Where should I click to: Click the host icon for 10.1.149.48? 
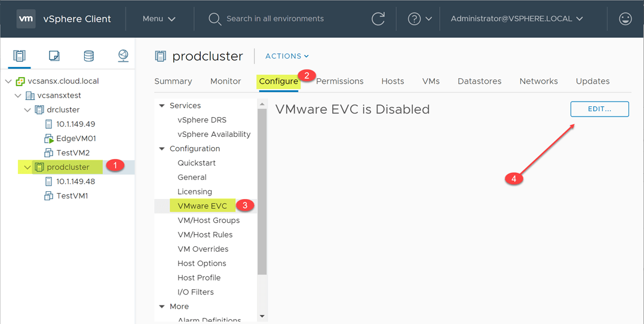[49, 182]
